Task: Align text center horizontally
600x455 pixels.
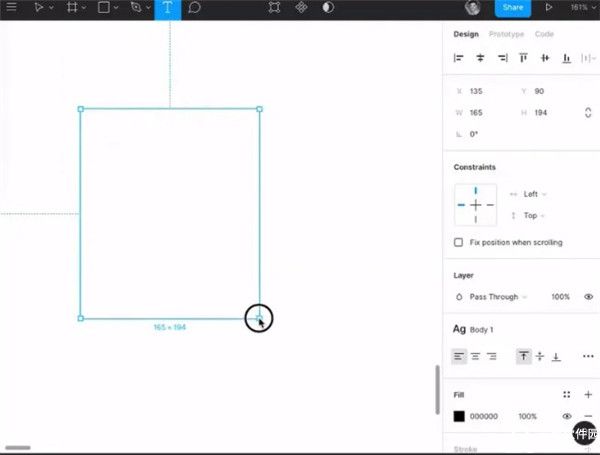Action: pyautogui.click(x=475, y=356)
